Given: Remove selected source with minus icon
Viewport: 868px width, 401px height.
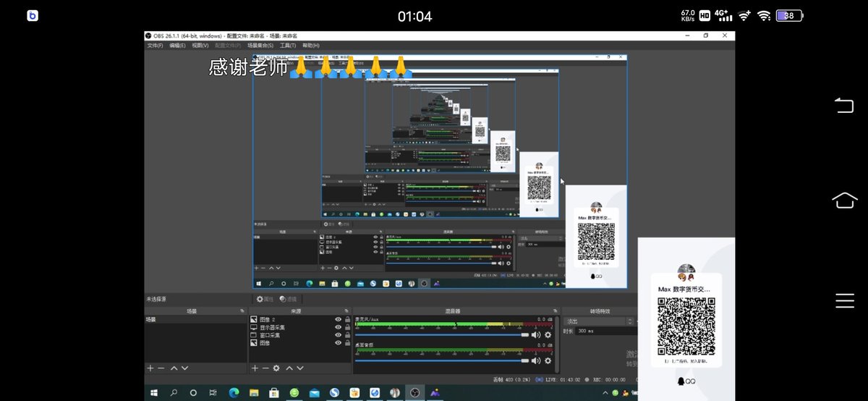Looking at the screenshot, I should (x=265, y=368).
